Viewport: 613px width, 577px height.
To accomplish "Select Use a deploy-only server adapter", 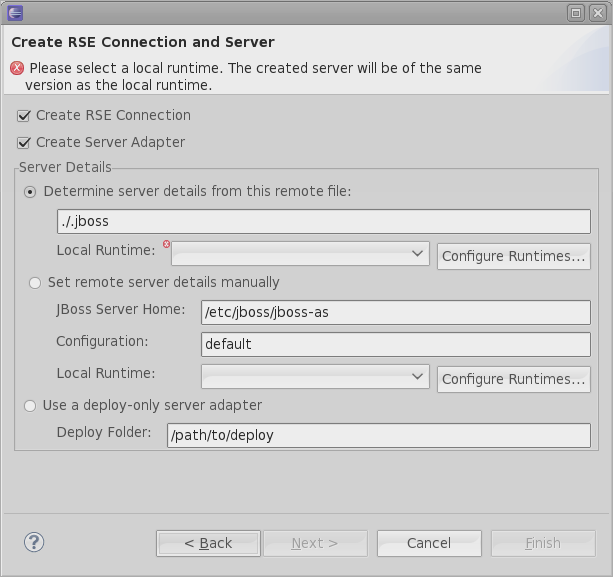I will tap(30, 406).
